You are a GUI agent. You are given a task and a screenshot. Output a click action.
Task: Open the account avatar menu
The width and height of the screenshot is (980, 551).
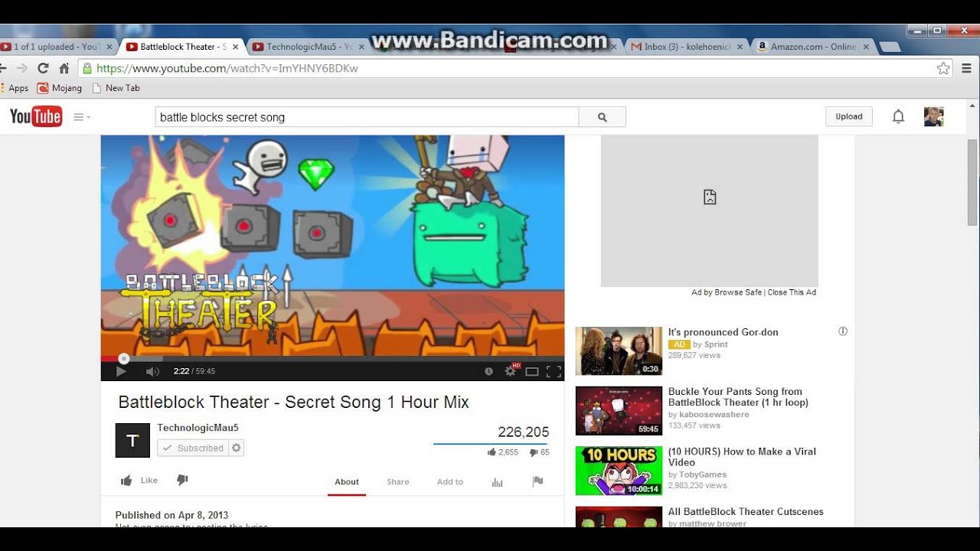tap(934, 116)
